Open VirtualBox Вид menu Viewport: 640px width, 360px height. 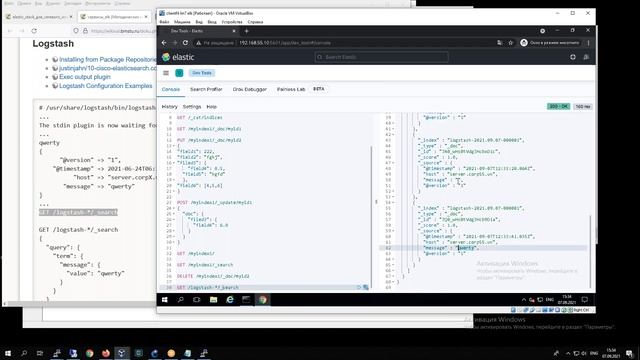(199, 22)
